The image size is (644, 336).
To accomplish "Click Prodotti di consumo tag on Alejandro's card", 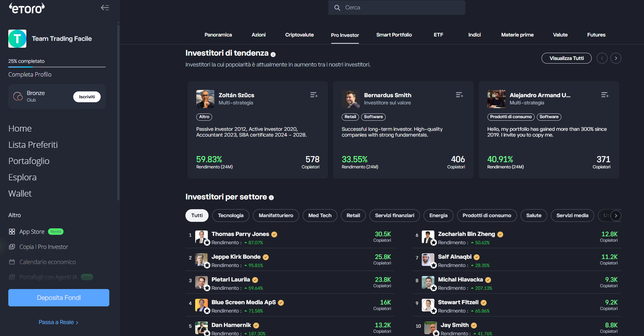I will pyautogui.click(x=511, y=117).
